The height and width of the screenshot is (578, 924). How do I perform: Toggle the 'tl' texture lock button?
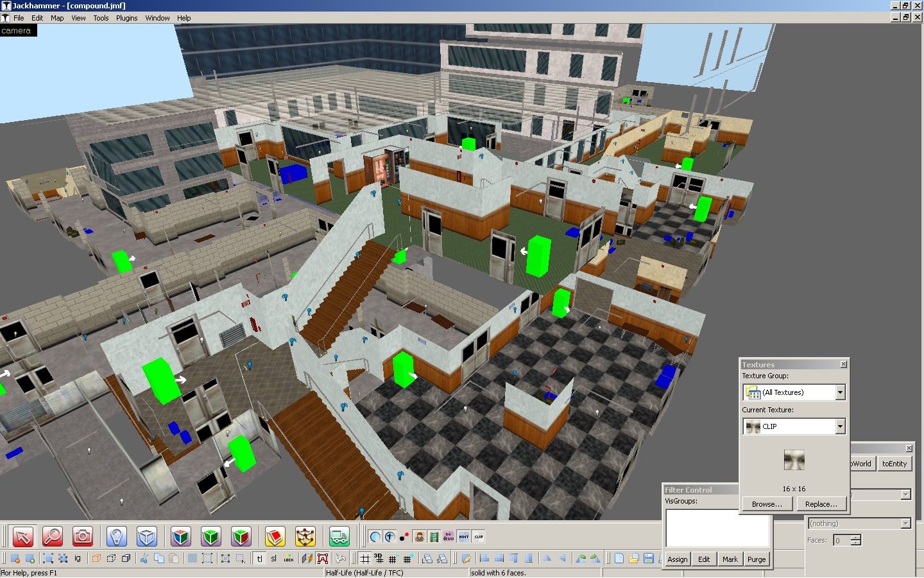click(259, 558)
